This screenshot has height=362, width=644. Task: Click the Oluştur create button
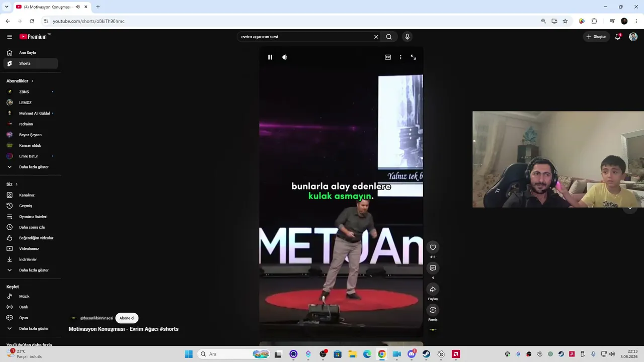click(596, 37)
